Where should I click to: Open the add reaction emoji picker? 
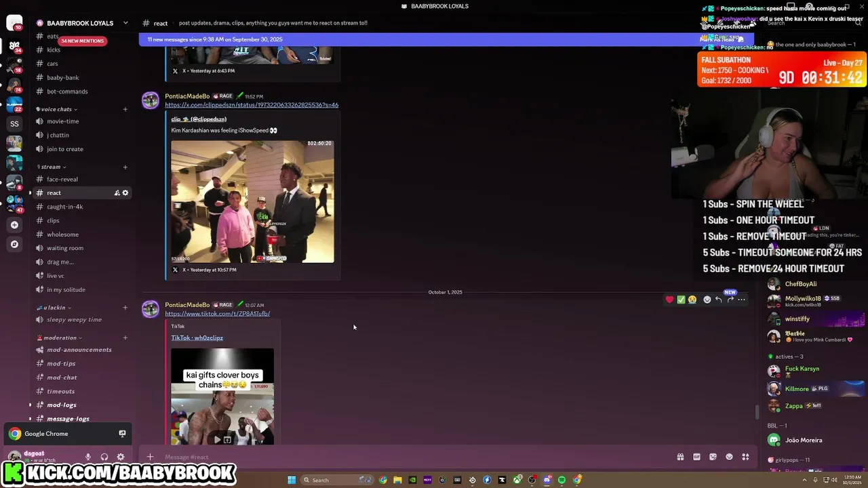point(707,300)
